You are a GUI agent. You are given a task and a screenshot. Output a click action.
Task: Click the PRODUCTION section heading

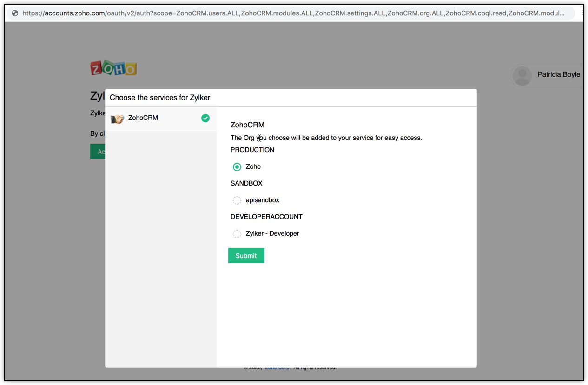coord(252,150)
